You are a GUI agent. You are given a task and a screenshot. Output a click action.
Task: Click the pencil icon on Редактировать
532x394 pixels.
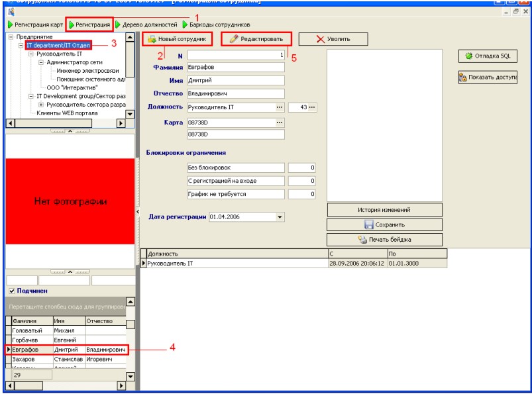pos(233,40)
